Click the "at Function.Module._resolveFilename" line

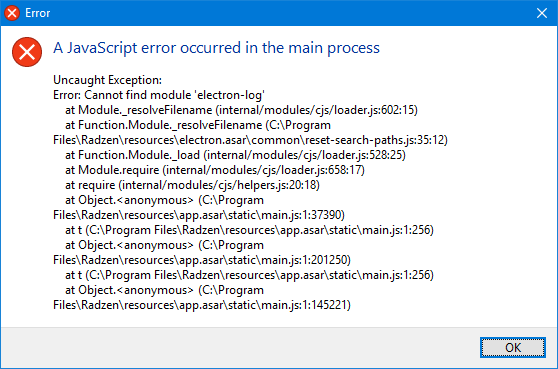(198, 125)
